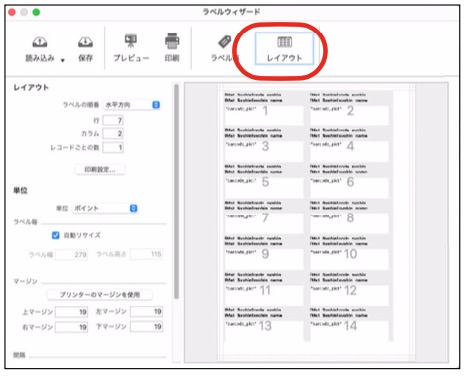This screenshot has height=376, width=469.
Task: Open the ラベルの順番 水平方向 dropdown
Action: [132, 105]
